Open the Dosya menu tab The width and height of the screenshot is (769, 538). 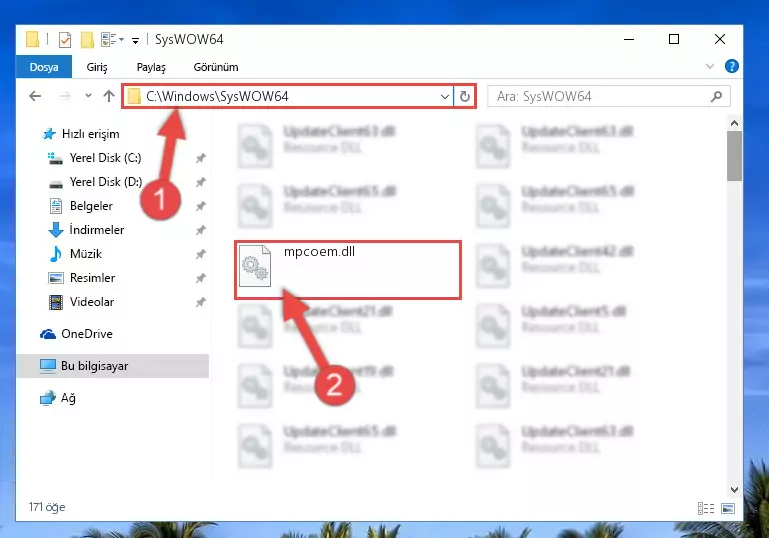coord(44,67)
